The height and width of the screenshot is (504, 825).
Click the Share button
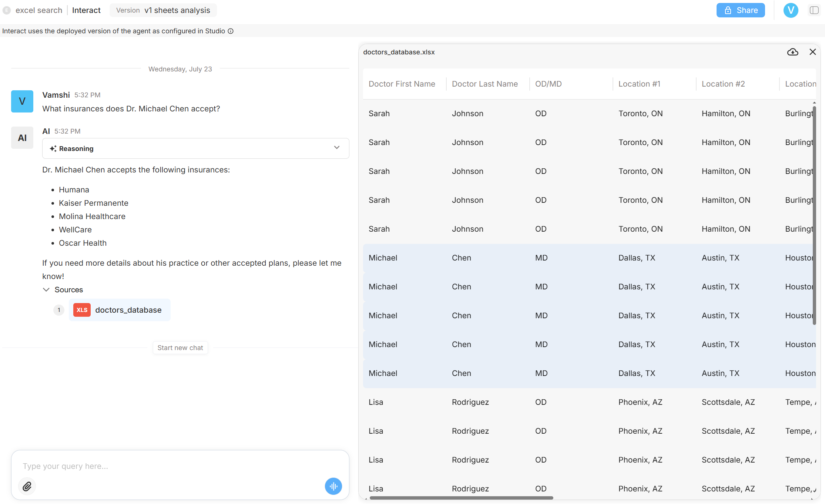(740, 10)
